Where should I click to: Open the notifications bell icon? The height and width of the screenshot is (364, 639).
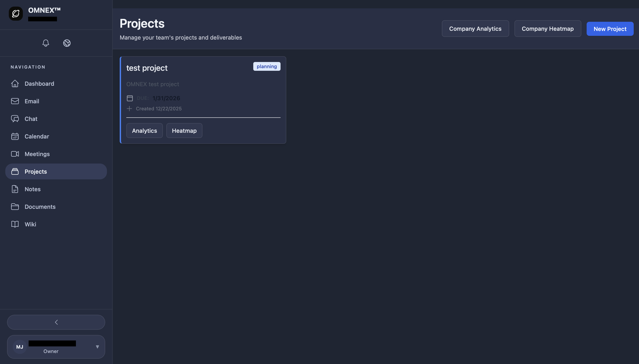click(46, 43)
